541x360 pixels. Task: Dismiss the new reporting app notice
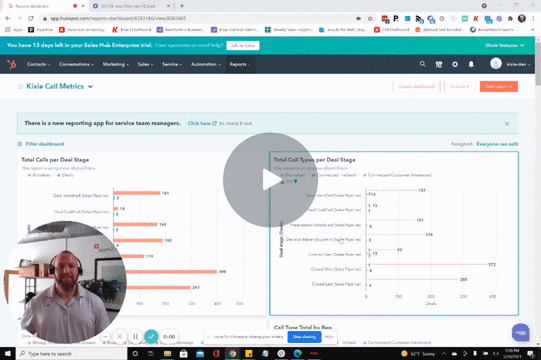507,124
